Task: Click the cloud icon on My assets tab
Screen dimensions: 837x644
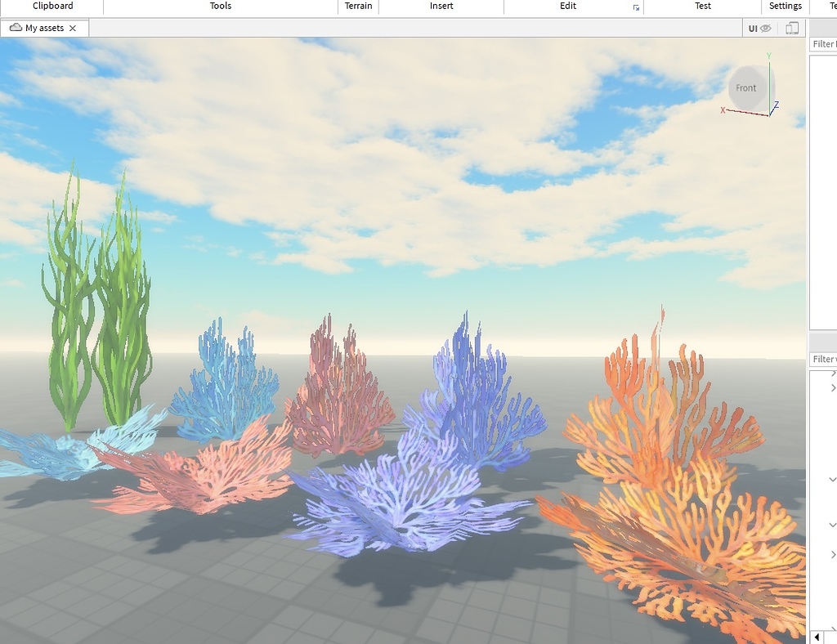Action: pos(16,27)
